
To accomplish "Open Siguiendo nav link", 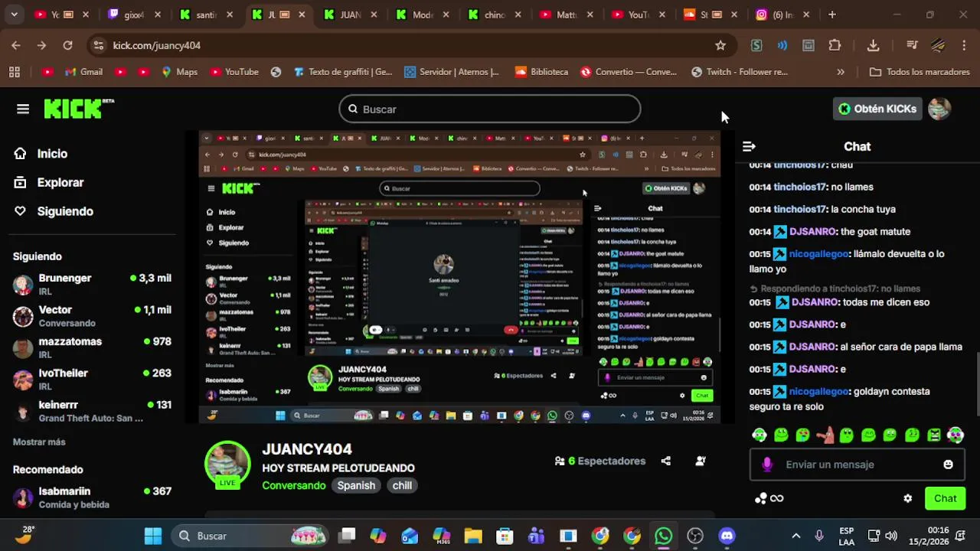I will click(x=54, y=211).
